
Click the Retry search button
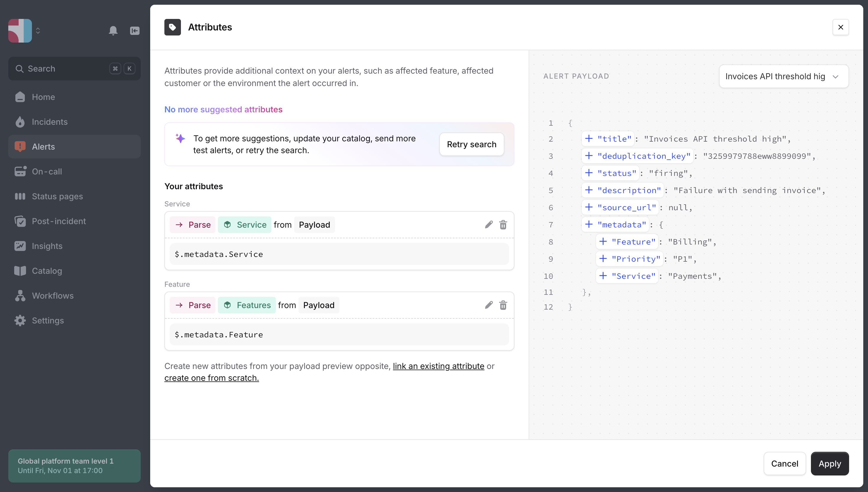[471, 144]
